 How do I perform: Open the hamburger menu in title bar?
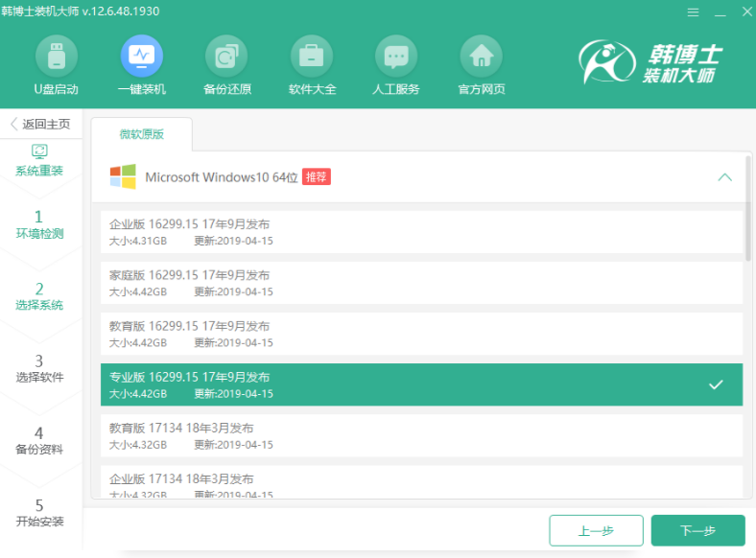[693, 12]
